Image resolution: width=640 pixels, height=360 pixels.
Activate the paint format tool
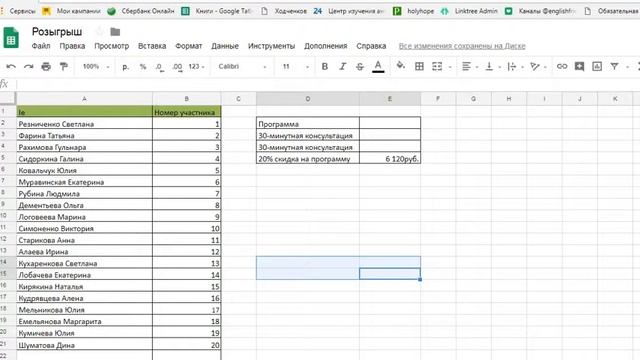64,67
